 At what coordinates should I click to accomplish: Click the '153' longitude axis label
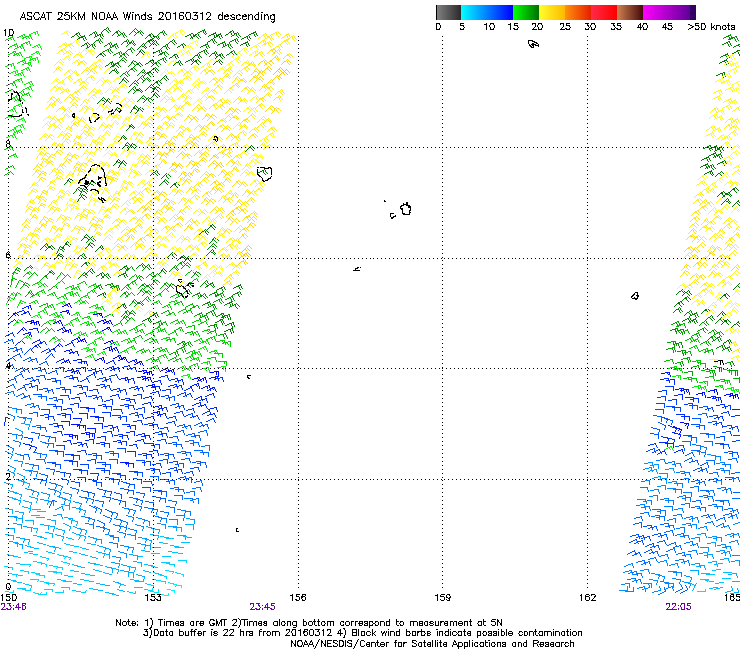[x=153, y=598]
